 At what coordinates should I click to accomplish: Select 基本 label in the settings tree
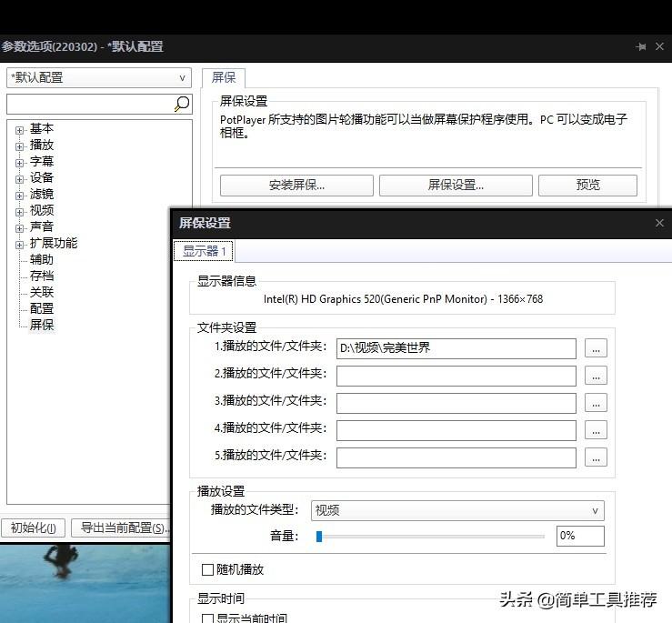click(42, 128)
